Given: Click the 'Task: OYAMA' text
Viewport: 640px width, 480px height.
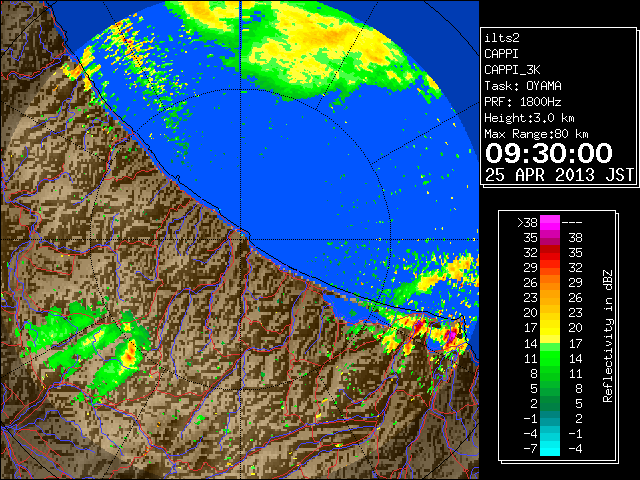Looking at the screenshot, I should (x=523, y=86).
